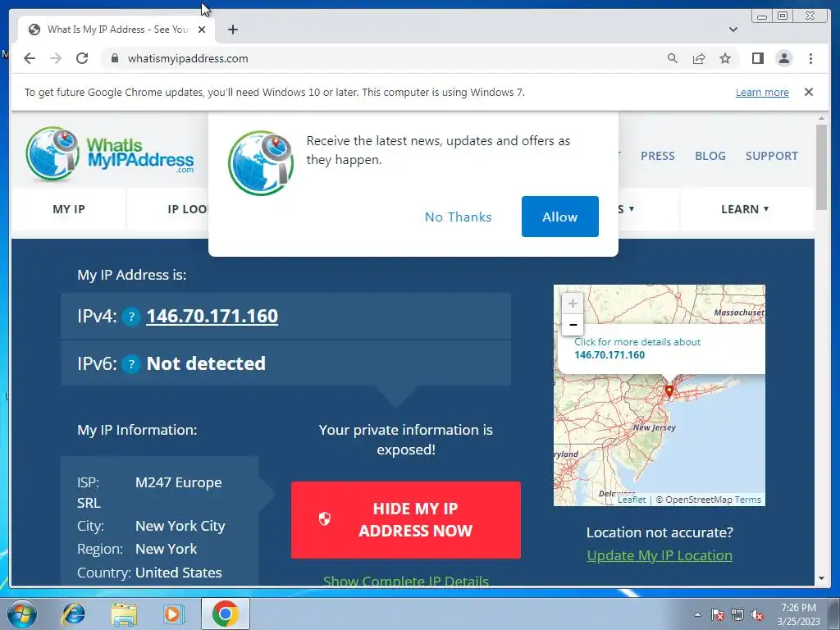Dismiss the Chrome update notice with X
The height and width of the screenshot is (630, 840).
pyautogui.click(x=808, y=92)
